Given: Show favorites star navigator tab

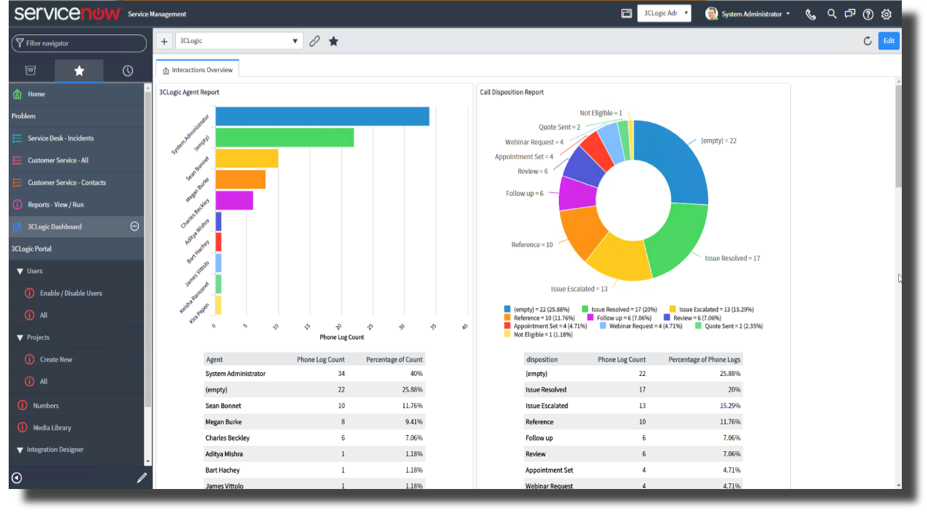Looking at the screenshot, I should point(79,70).
